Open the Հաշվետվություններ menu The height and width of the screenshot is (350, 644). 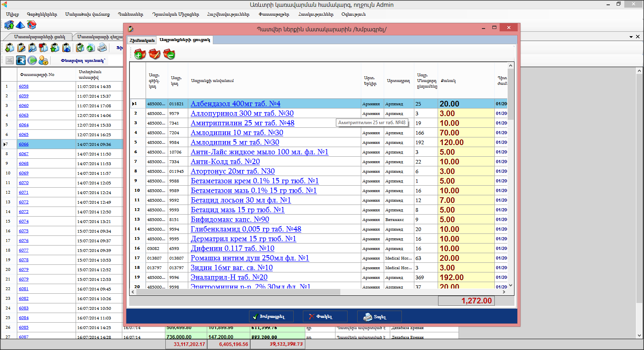tap(228, 14)
